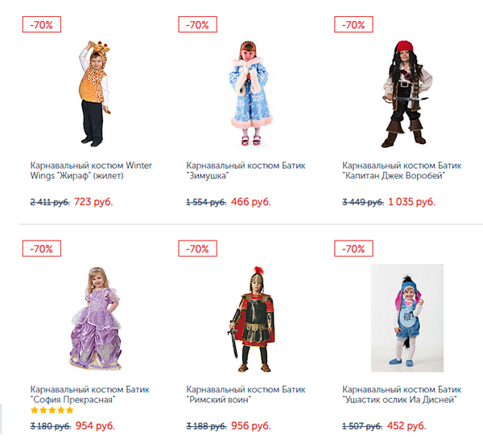Screen dimensions: 483x448
Task: Click the -70% badge above the princess costume
Action: (42, 249)
